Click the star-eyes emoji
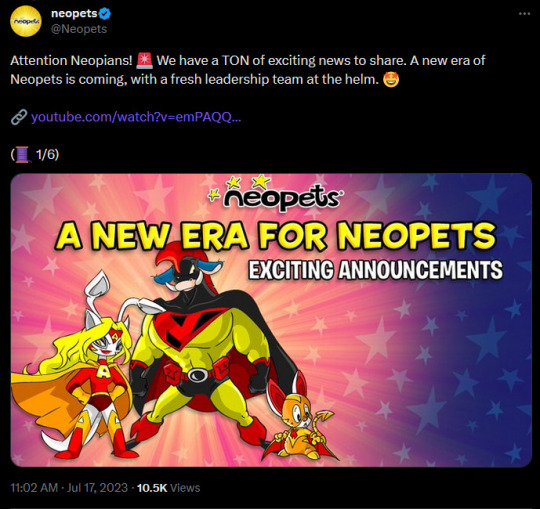 pos(391,80)
